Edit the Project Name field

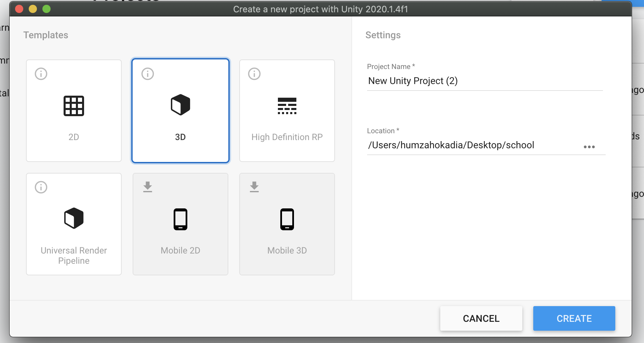485,81
